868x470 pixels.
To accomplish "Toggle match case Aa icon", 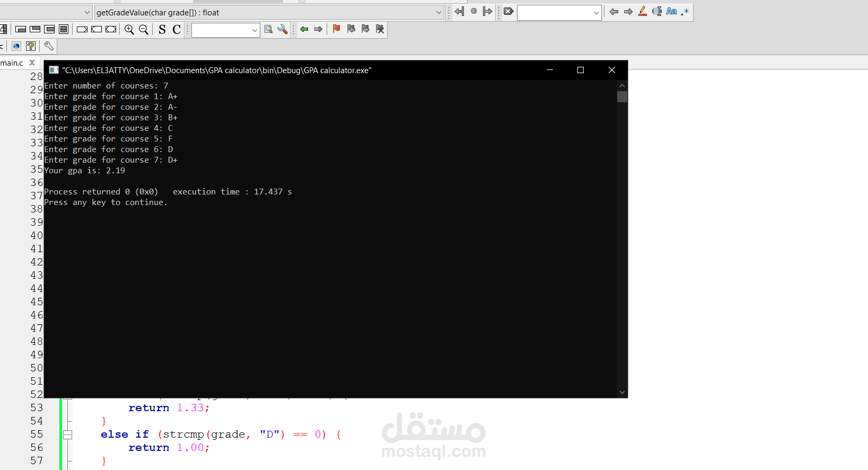I will 671,11.
